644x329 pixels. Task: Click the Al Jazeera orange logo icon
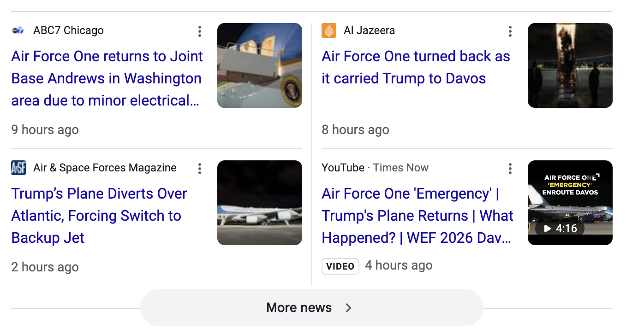coord(329,31)
